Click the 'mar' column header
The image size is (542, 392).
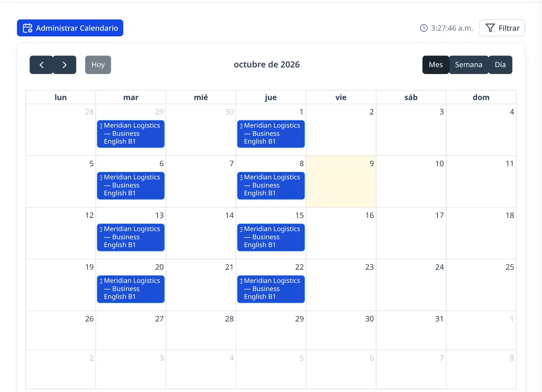tap(131, 98)
